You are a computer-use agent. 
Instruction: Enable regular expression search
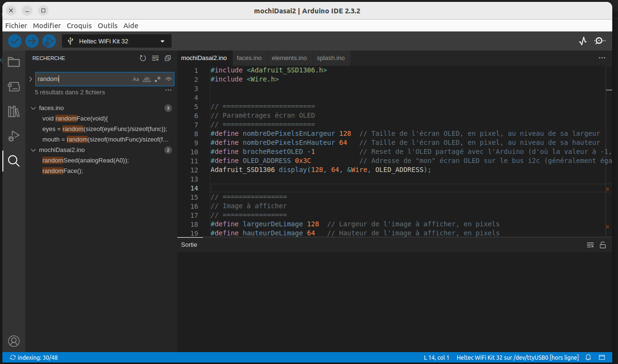coord(157,79)
